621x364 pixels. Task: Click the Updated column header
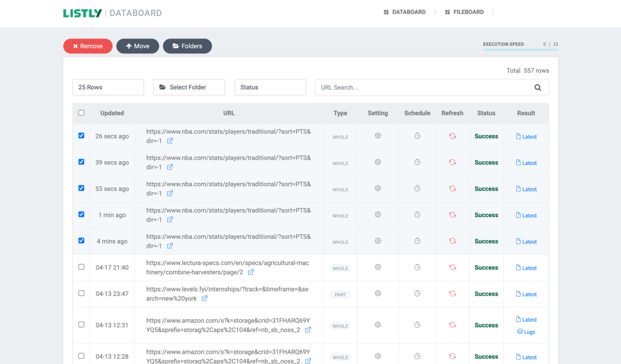(112, 113)
